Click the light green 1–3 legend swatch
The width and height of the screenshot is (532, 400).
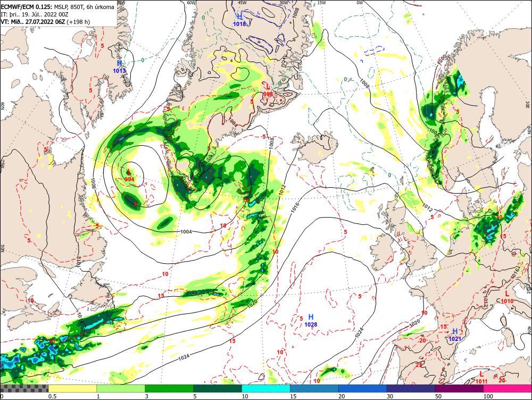point(121,388)
